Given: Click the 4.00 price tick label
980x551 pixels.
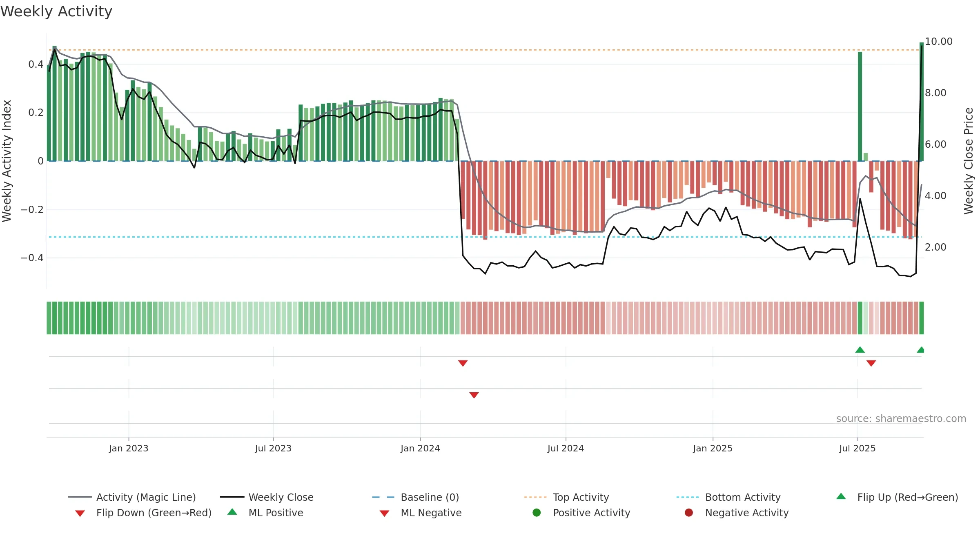Looking at the screenshot, I should (x=935, y=196).
